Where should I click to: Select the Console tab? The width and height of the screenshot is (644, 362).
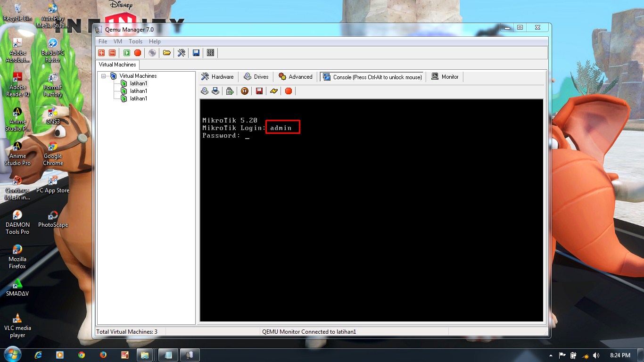point(372,77)
